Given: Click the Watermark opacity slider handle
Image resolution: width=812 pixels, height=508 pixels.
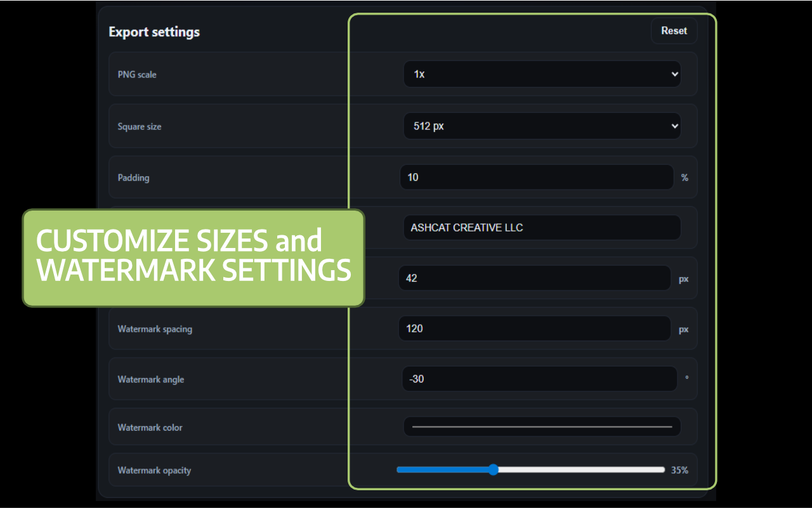Looking at the screenshot, I should tap(494, 470).
